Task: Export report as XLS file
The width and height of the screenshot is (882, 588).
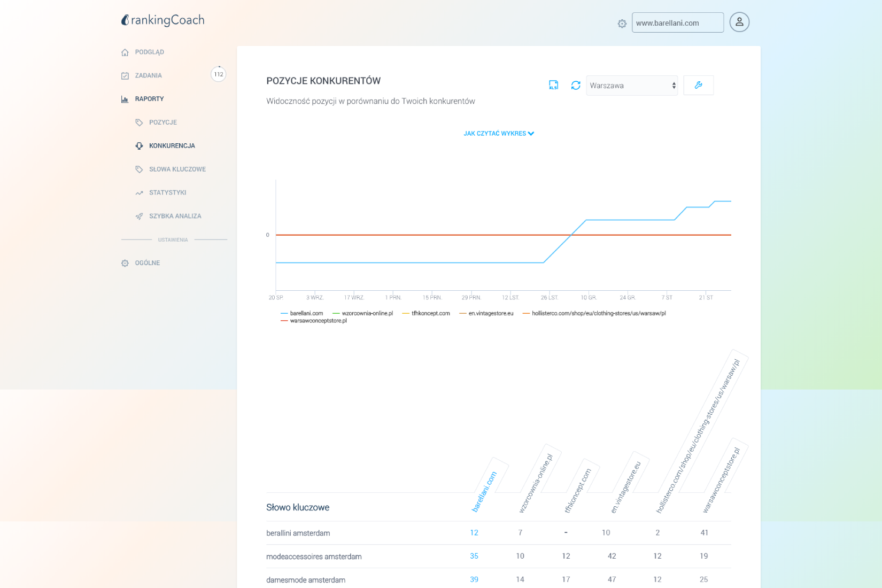Action: pos(553,85)
